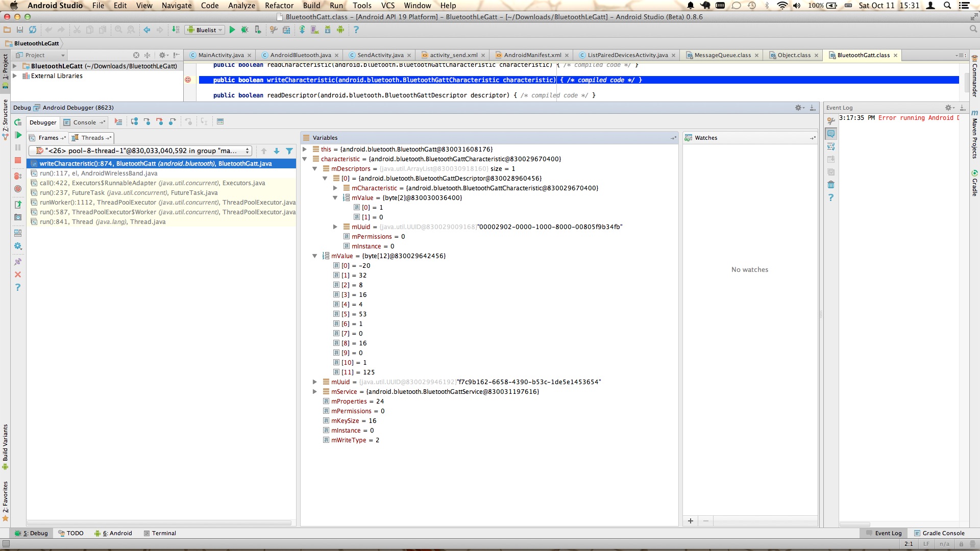This screenshot has width=980, height=551.
Task: Close the BluetoothGatt.class tab
Action: click(895, 55)
